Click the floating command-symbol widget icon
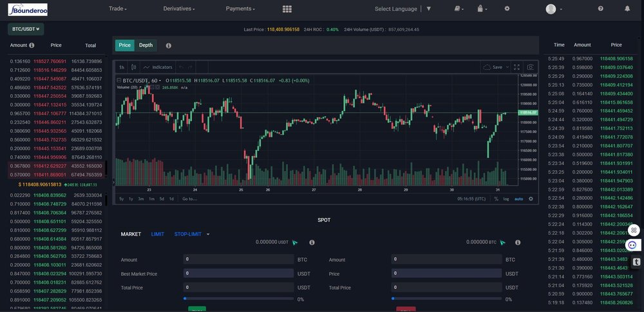Screen dimensions: 644x312 click(634, 230)
